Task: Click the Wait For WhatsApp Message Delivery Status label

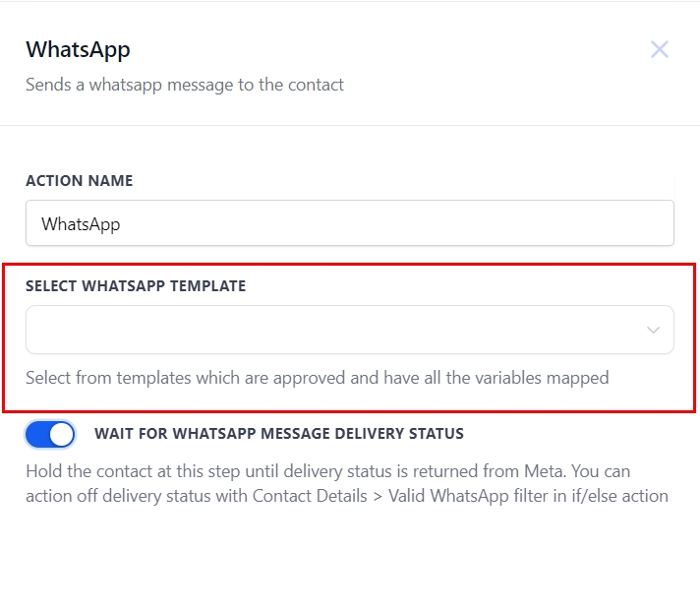Action: pos(278,434)
